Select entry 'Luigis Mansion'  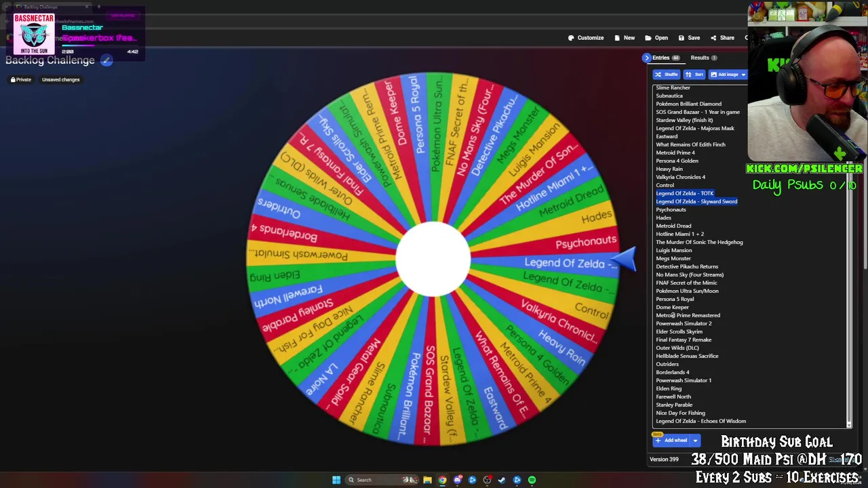[x=674, y=250]
